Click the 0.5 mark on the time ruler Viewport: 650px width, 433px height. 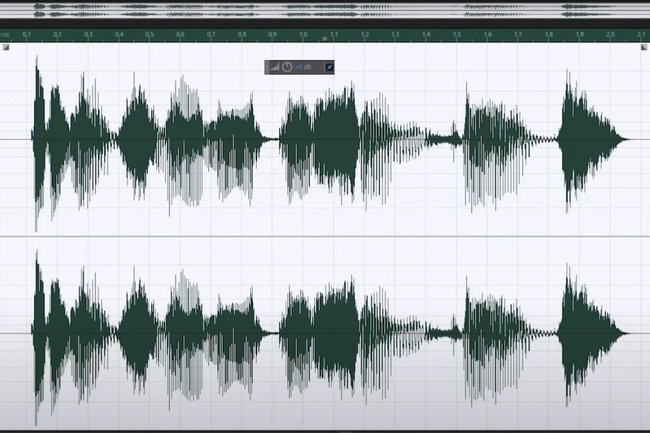[149, 34]
